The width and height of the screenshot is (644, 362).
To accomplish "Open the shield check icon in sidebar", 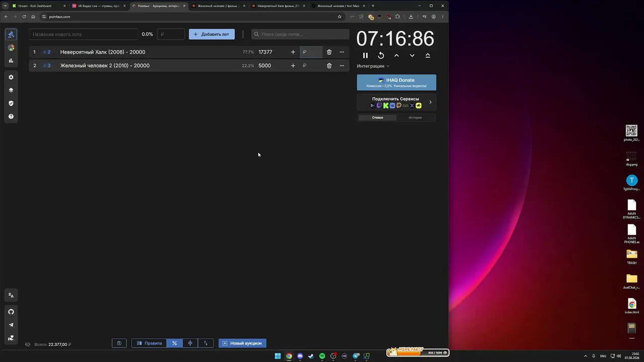I will point(11,103).
